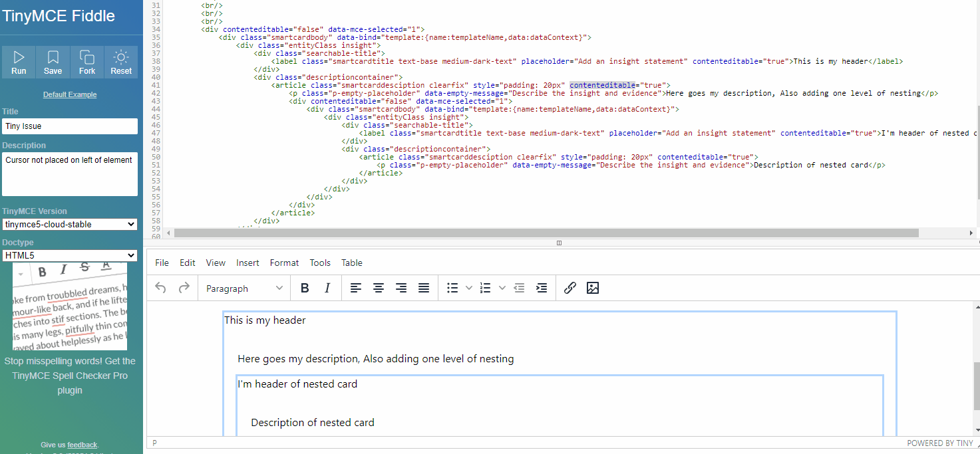This screenshot has width=980, height=454.
Task: Click the Spell Checker Pro ad image
Action: point(70,306)
